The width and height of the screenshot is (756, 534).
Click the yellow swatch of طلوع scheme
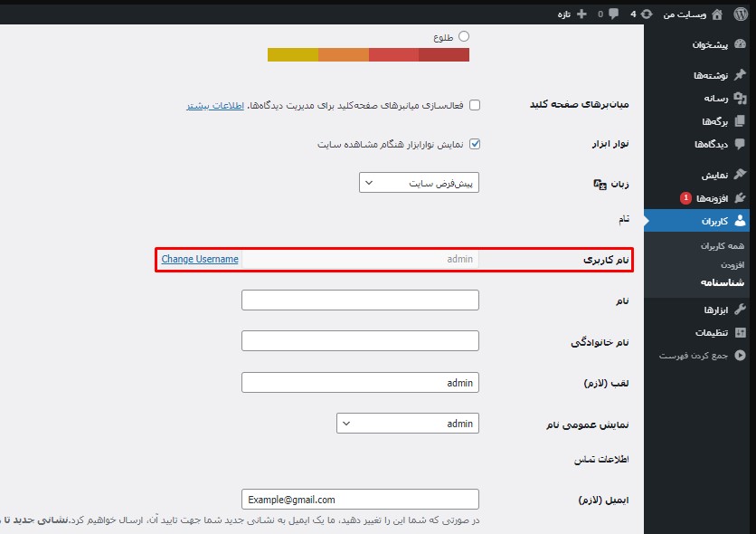pos(293,54)
